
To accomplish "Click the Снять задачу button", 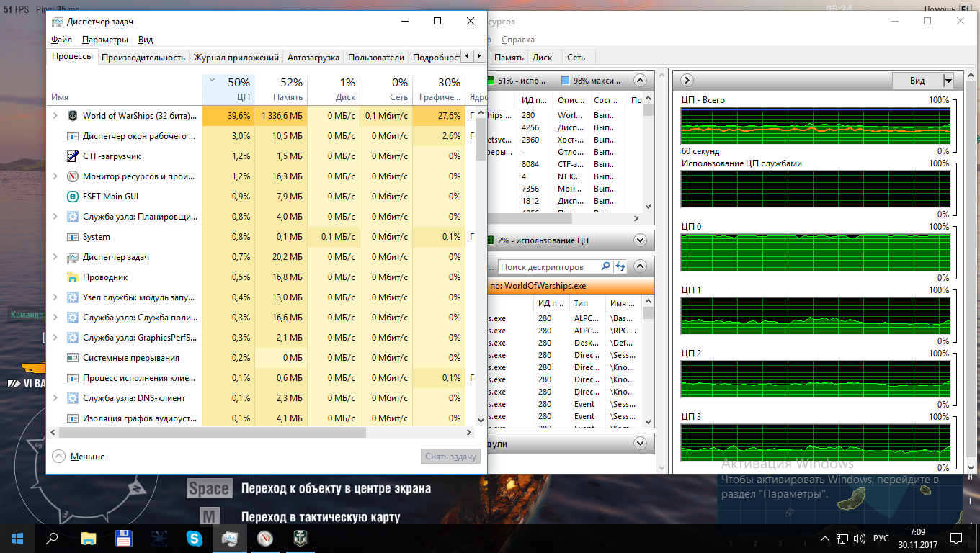I will coord(450,457).
